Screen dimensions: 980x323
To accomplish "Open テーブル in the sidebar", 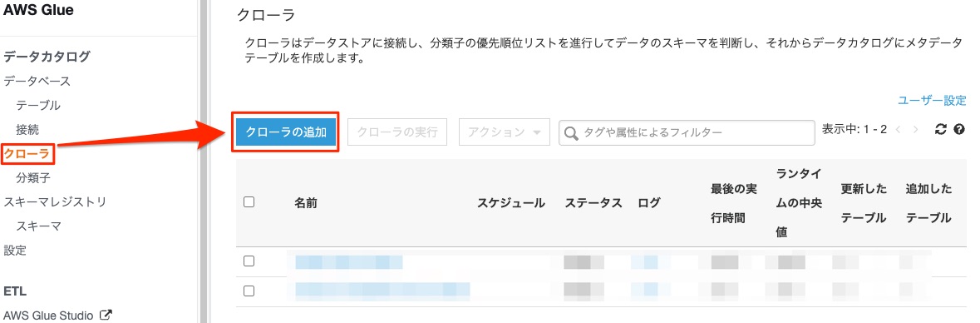I will [x=38, y=105].
